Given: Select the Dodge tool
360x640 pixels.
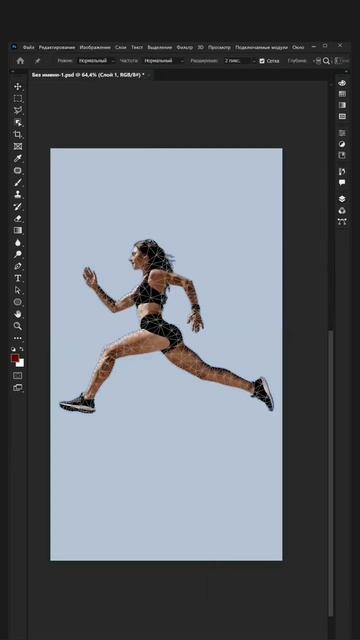Looking at the screenshot, I should click(18, 254).
